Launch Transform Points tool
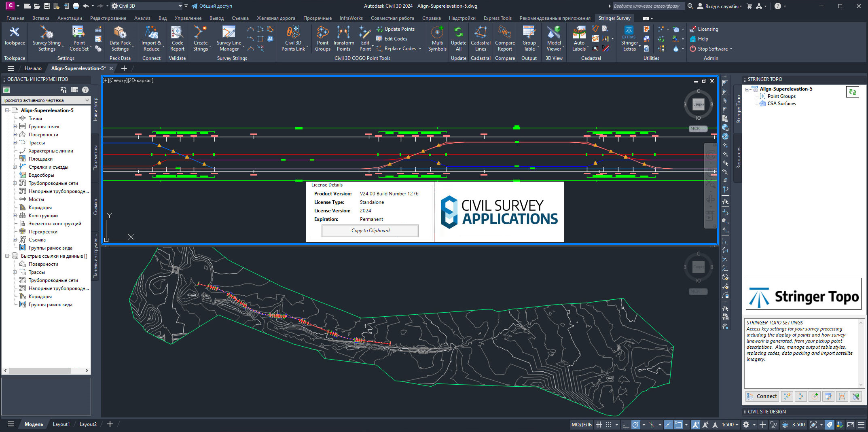The image size is (868, 432). click(x=343, y=38)
